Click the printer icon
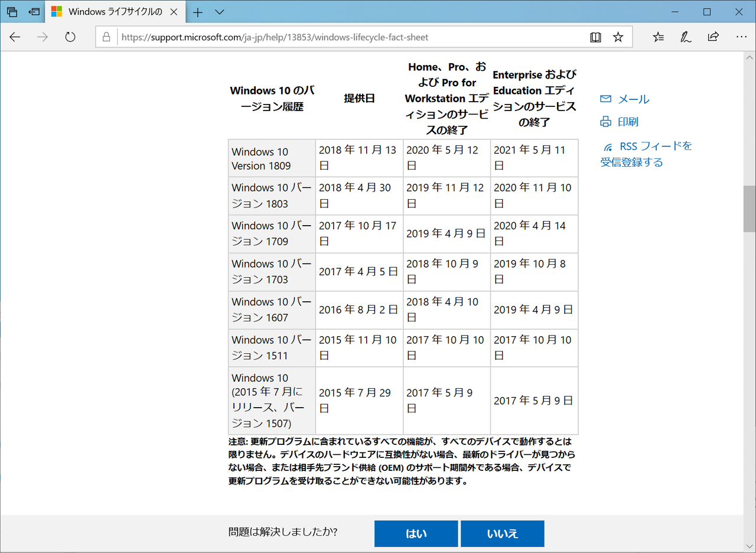756x553 pixels. (x=605, y=122)
